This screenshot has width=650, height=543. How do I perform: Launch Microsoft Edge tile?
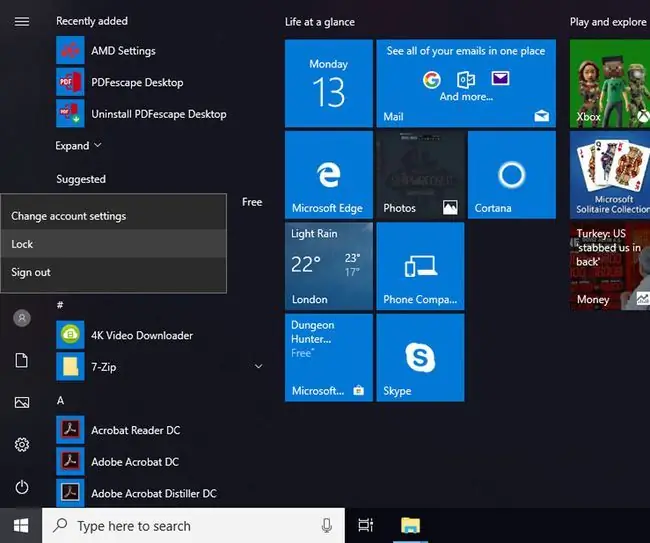(329, 175)
